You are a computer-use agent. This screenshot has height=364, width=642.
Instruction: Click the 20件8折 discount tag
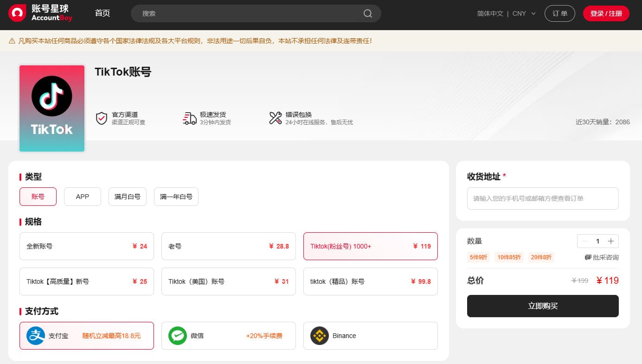[x=540, y=257]
